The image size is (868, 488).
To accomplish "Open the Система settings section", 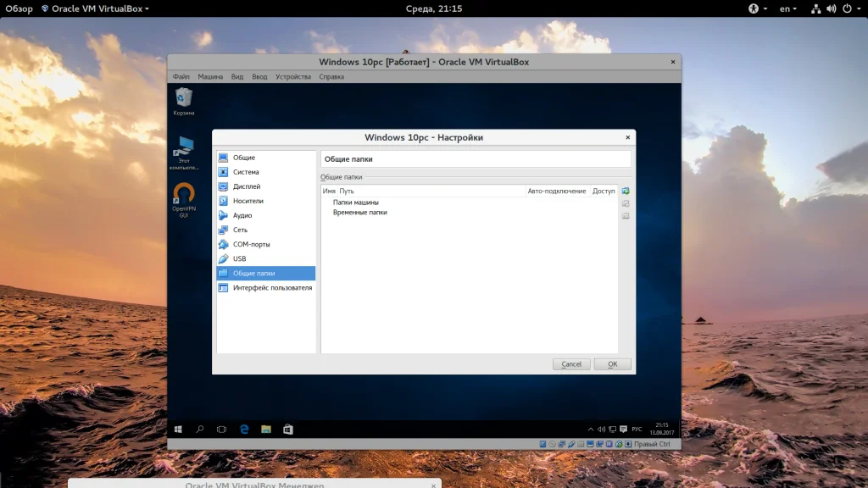I will click(246, 172).
